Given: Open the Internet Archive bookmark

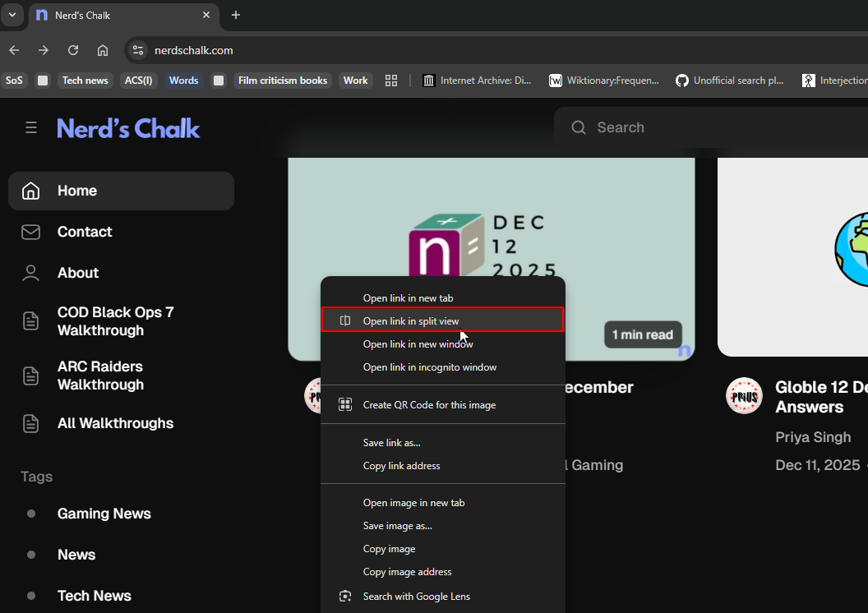Looking at the screenshot, I should [477, 81].
